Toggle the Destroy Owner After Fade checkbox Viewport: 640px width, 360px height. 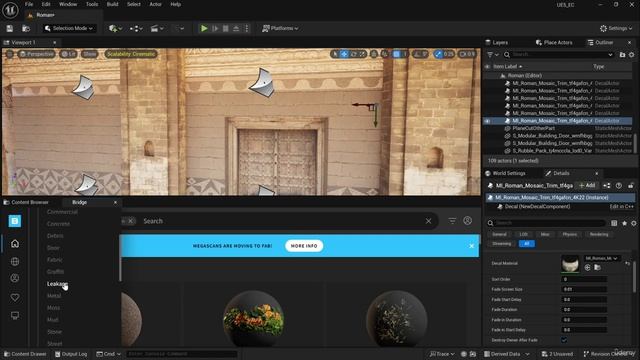point(564,340)
